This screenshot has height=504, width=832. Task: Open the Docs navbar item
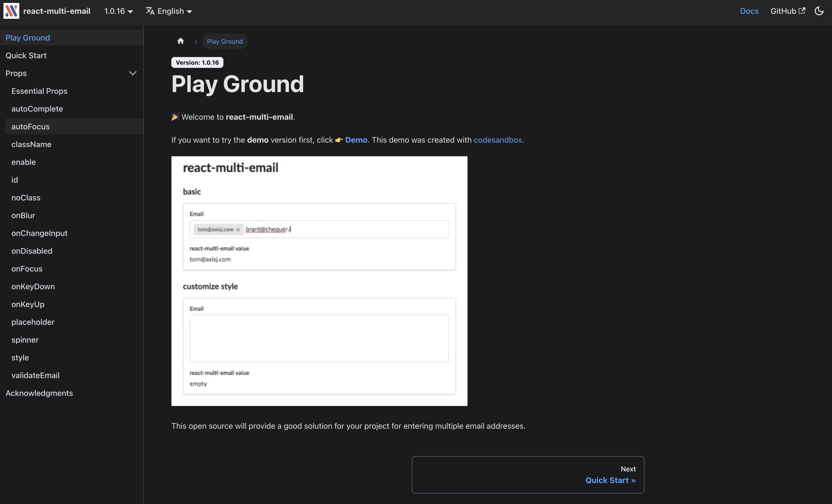[x=749, y=11]
